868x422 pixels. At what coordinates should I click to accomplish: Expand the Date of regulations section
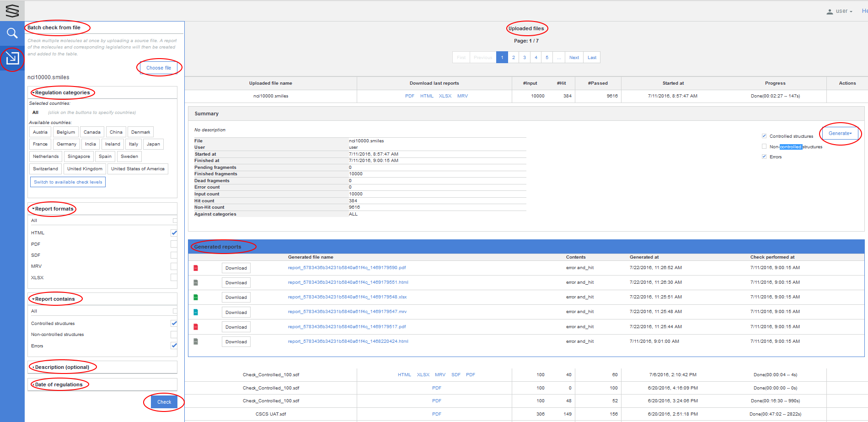point(59,384)
